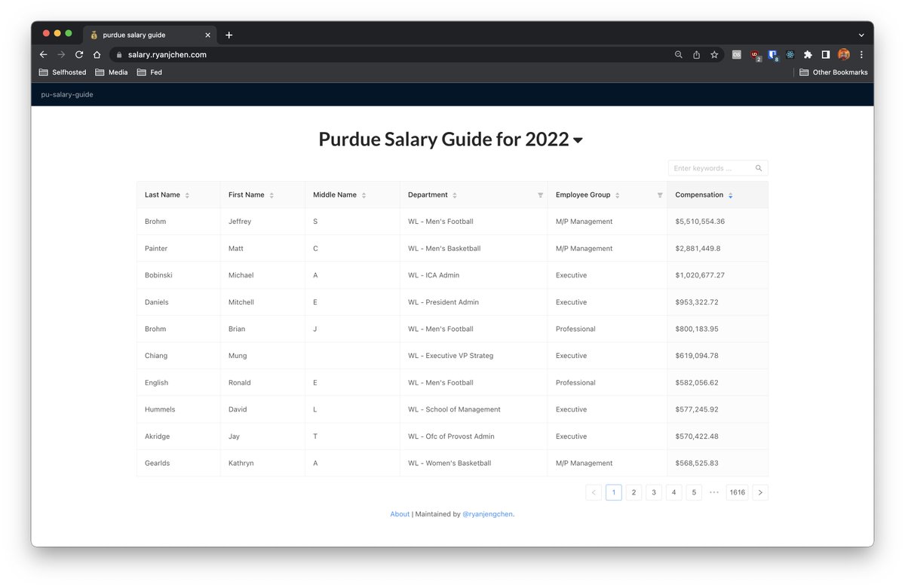The width and height of the screenshot is (905, 588).
Task: Sort by Last Name using sorter arrows
Action: 187,195
